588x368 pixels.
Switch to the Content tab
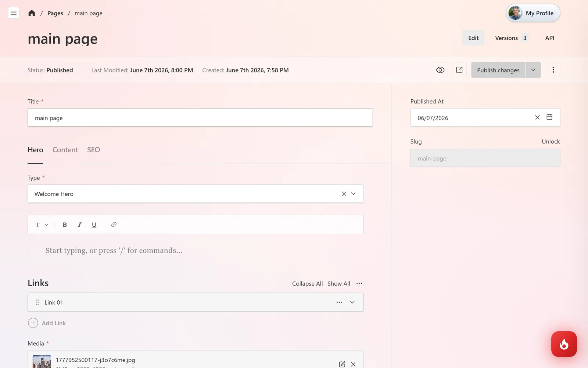point(65,150)
